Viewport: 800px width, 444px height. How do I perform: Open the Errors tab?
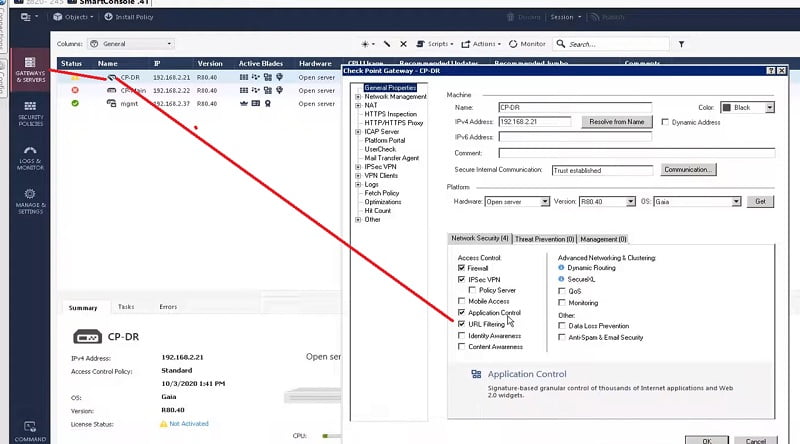pos(168,307)
